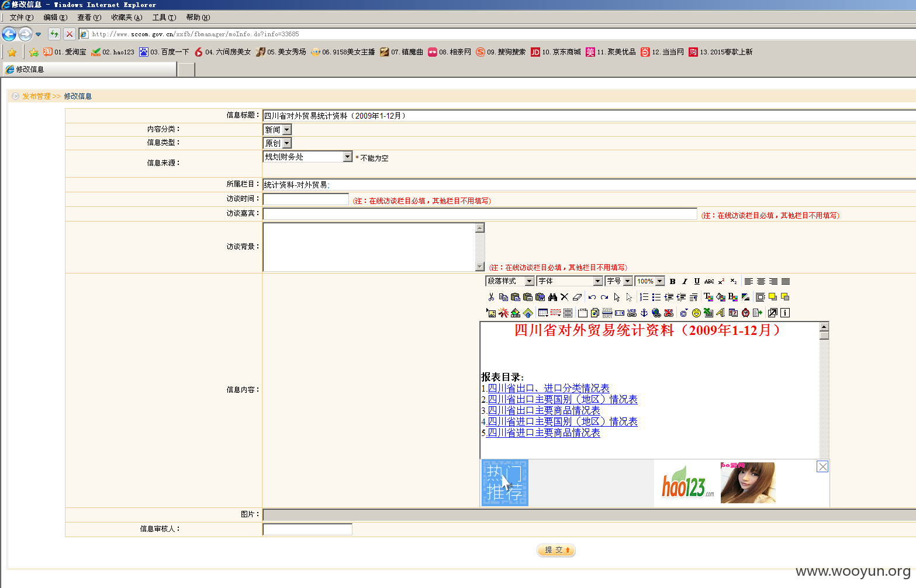
Task: Open link 四川省出口主要商品情况表
Action: click(544, 410)
